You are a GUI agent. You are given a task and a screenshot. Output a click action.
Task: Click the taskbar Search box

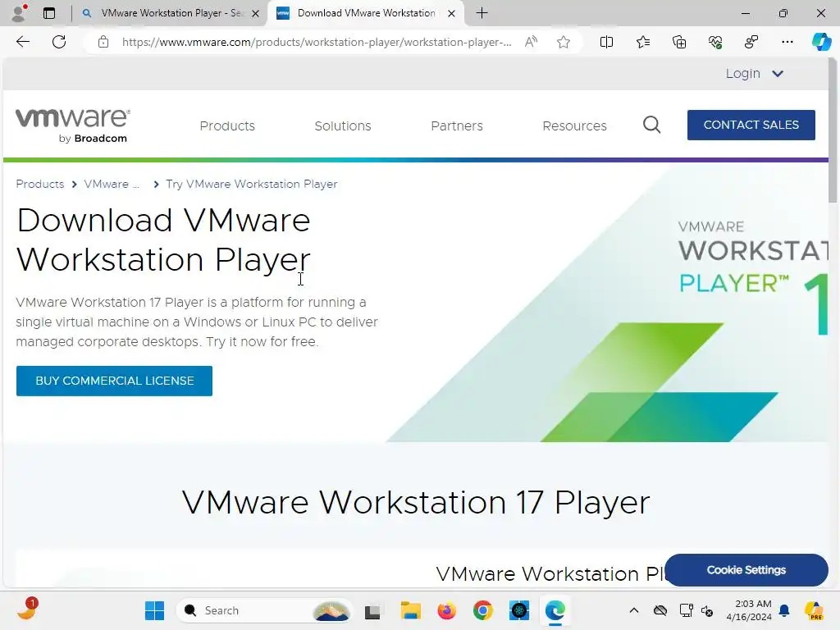pyautogui.click(x=265, y=610)
